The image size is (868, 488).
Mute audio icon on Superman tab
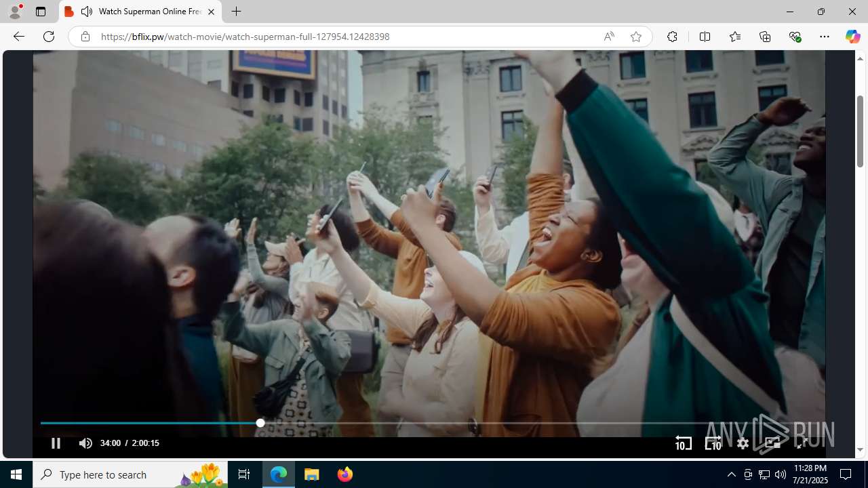click(x=86, y=12)
